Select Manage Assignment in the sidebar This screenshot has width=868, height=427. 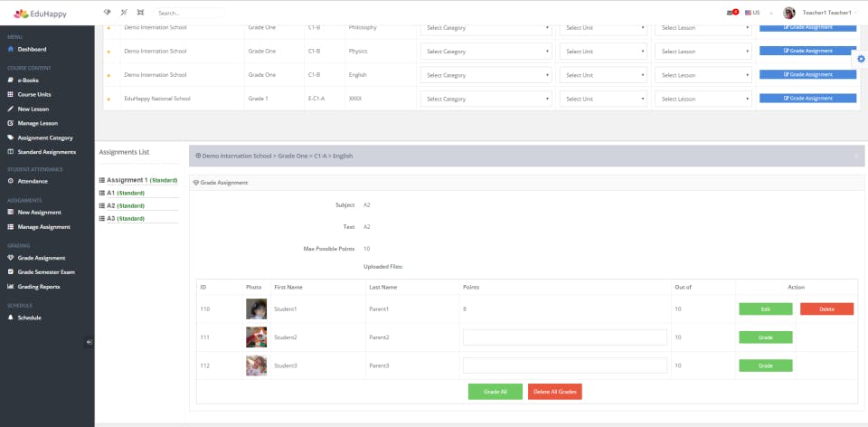coord(43,227)
